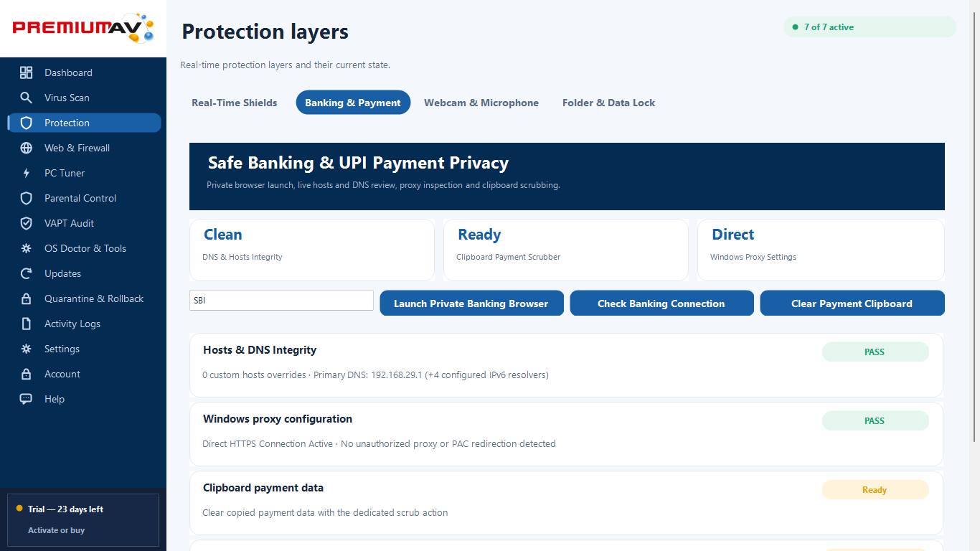This screenshot has height=551, width=980.
Task: Click the Protection layers page title
Action: point(265,32)
